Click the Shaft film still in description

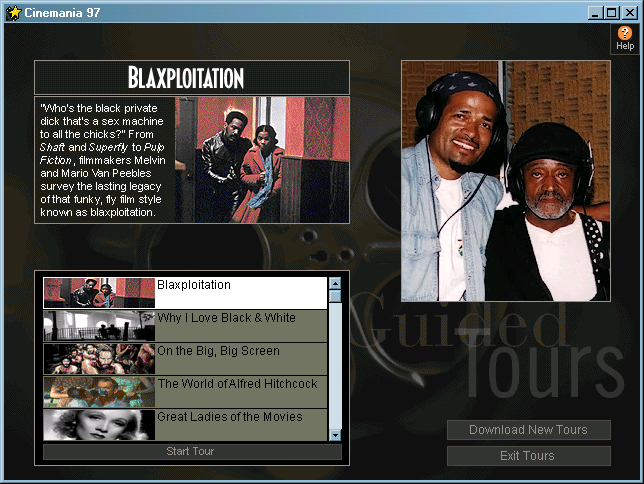pos(262,160)
